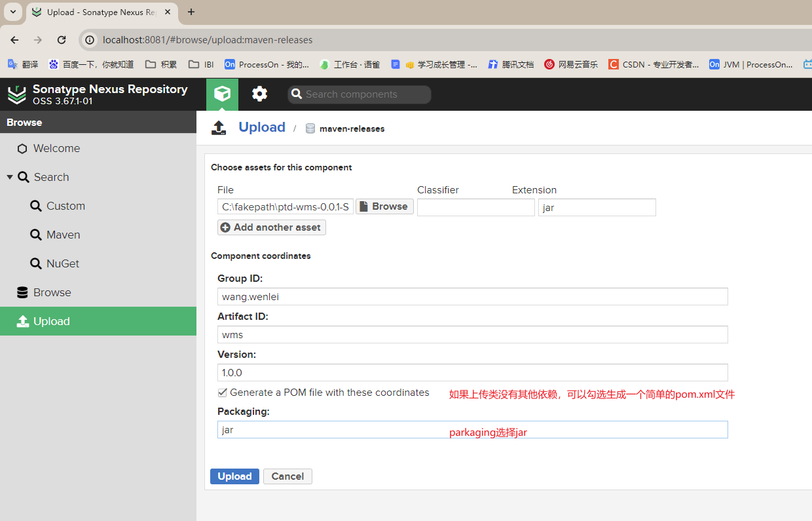Image resolution: width=812 pixels, height=521 pixels.
Task: Open the 网易云音乐 bookmark
Action: coord(571,64)
